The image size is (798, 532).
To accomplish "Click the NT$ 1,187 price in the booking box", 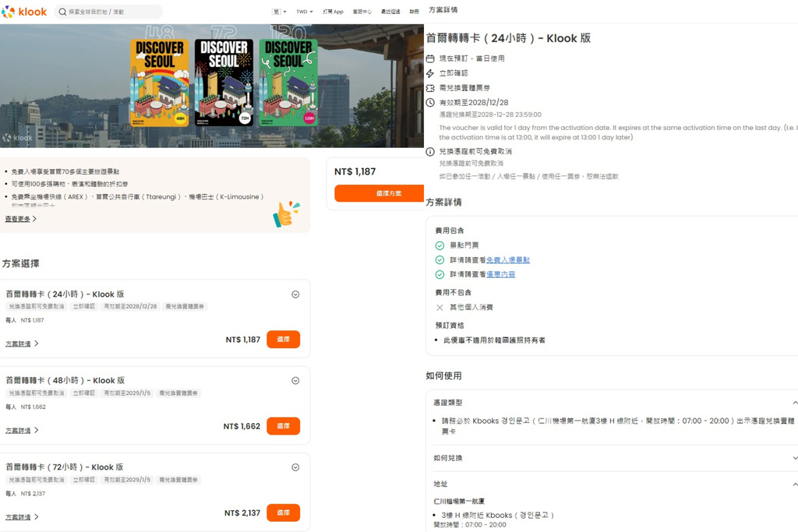I will tap(355, 172).
